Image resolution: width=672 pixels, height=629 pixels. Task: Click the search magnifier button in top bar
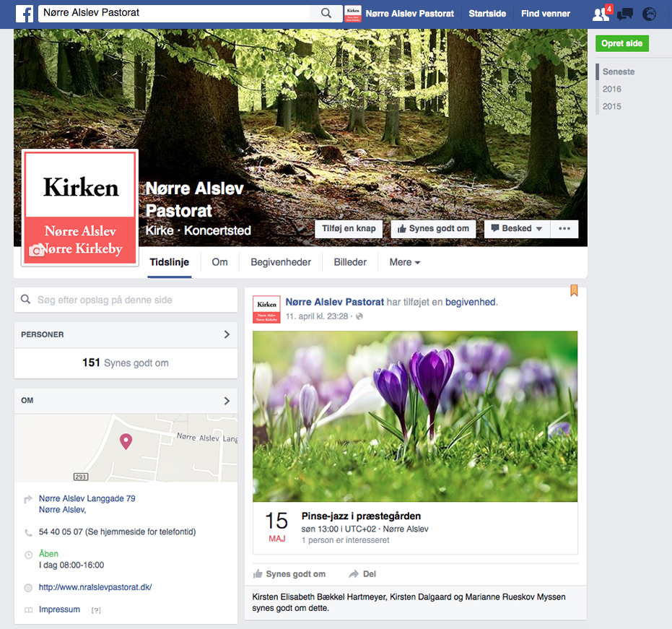click(326, 13)
